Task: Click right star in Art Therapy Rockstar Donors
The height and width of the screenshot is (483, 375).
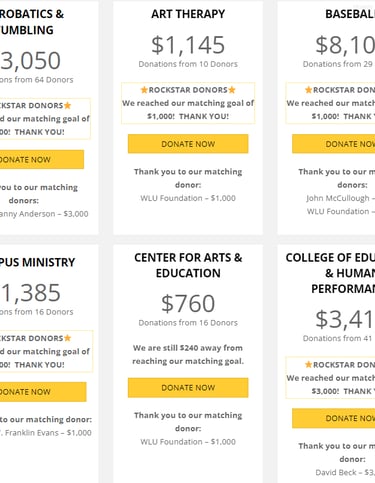Action: click(232, 90)
